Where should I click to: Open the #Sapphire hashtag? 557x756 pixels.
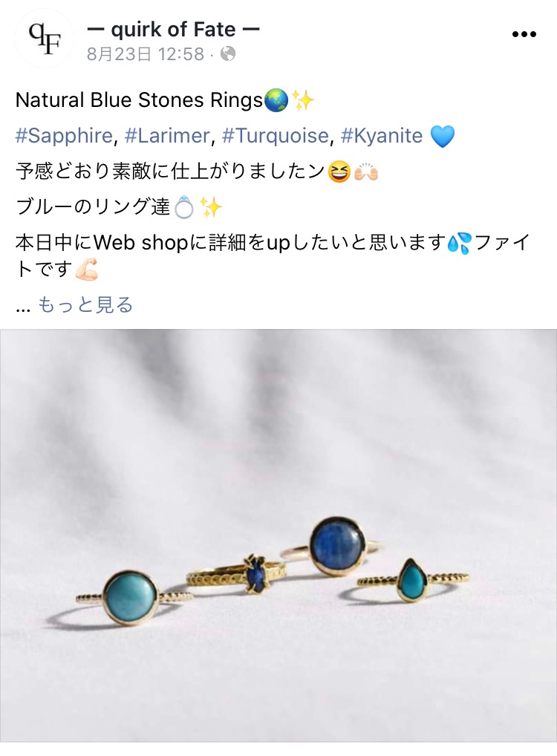pyautogui.click(x=64, y=136)
